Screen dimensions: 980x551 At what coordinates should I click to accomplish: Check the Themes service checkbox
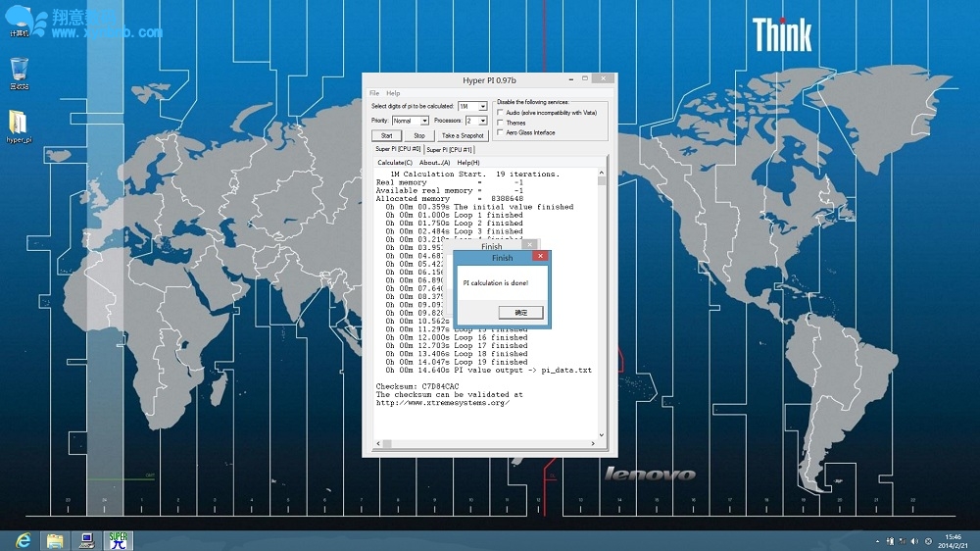pyautogui.click(x=500, y=123)
